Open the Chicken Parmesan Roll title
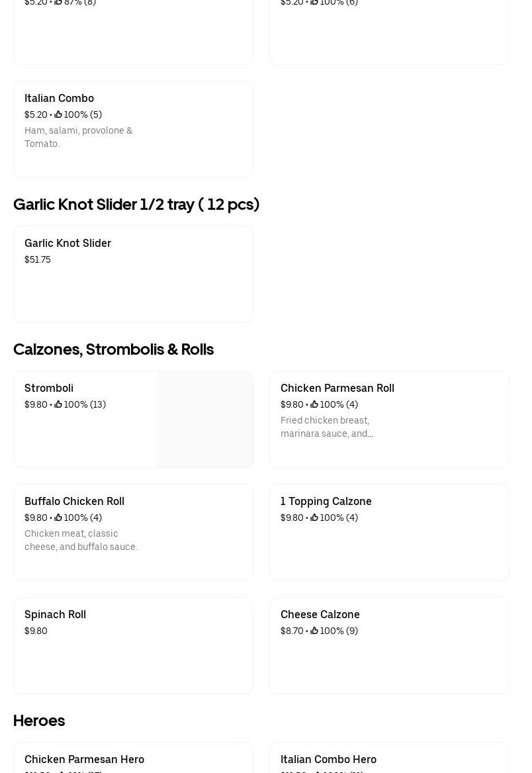The width and height of the screenshot is (532, 773). [337, 388]
